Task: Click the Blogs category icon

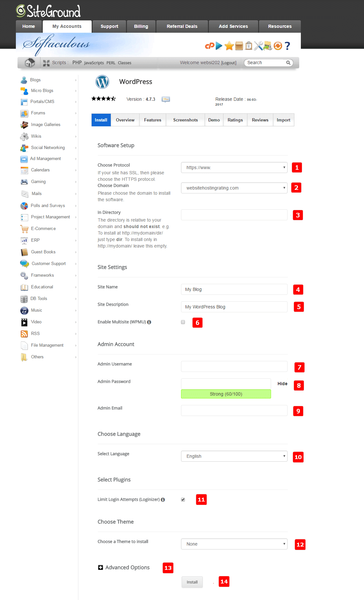Action: tap(24, 80)
